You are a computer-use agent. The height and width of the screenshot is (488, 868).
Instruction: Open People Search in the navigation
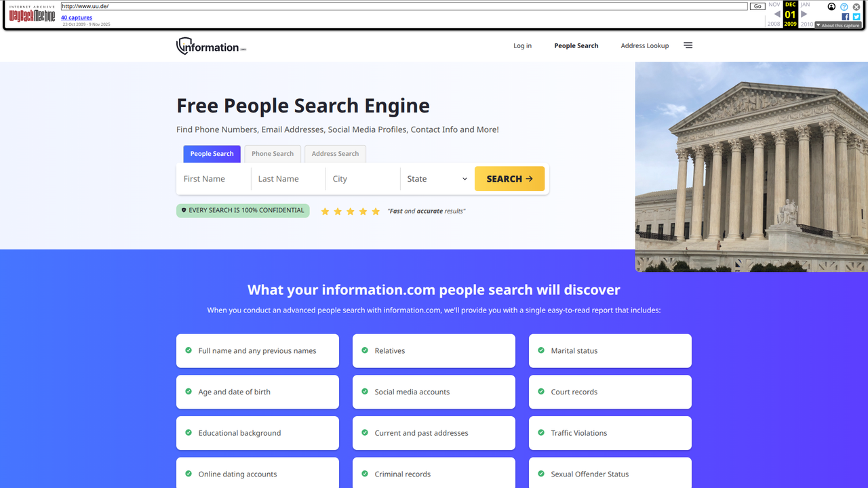[576, 46]
